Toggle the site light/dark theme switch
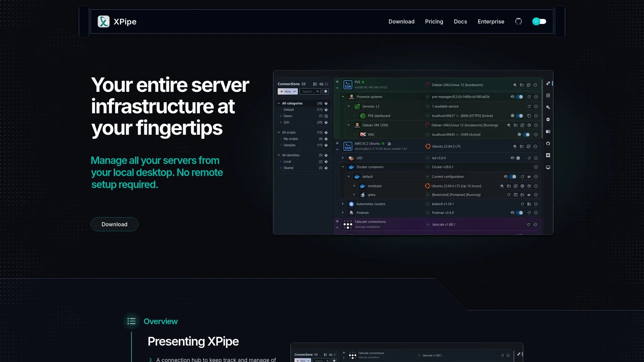The image size is (644, 362). point(539,21)
